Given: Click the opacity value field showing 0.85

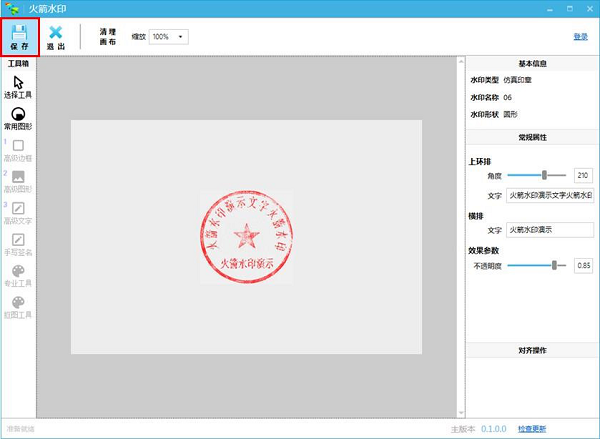Looking at the screenshot, I should tap(583, 266).
